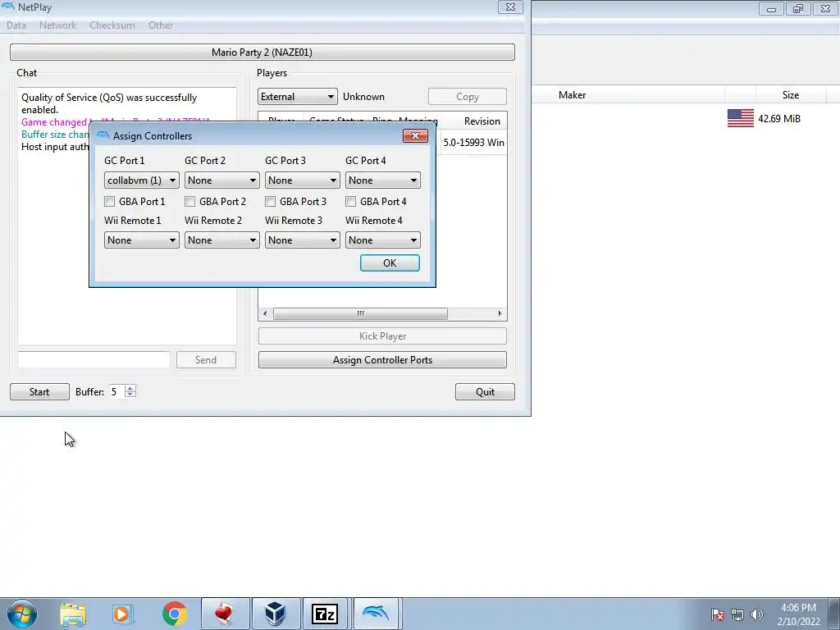Toggle GBA Port 4 checkbox

pos(350,202)
